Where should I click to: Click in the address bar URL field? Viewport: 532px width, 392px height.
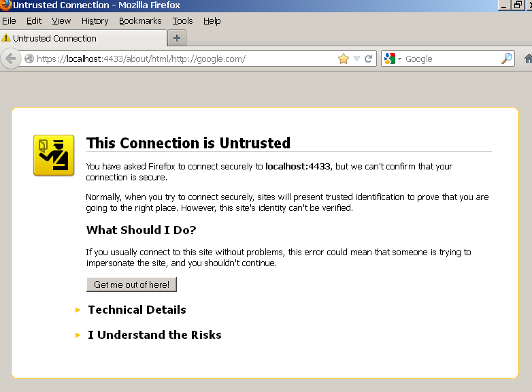(184, 59)
